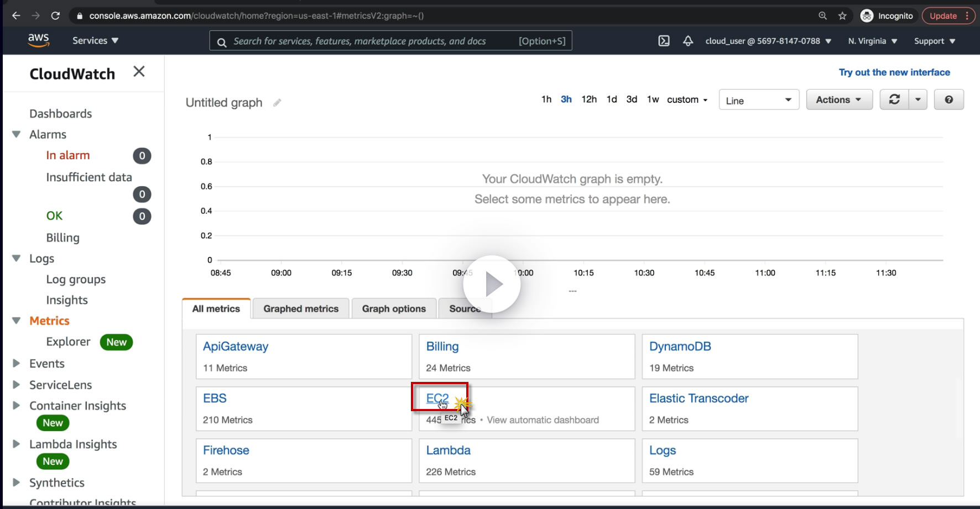Expand the Synthetics section arrow
Image resolution: width=980 pixels, height=509 pixels.
click(x=17, y=482)
